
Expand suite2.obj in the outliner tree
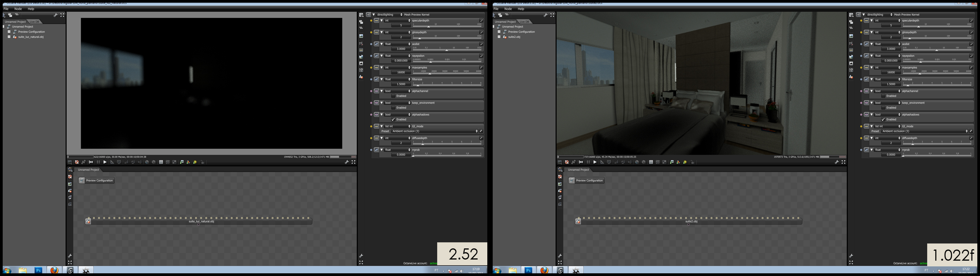coord(499,37)
